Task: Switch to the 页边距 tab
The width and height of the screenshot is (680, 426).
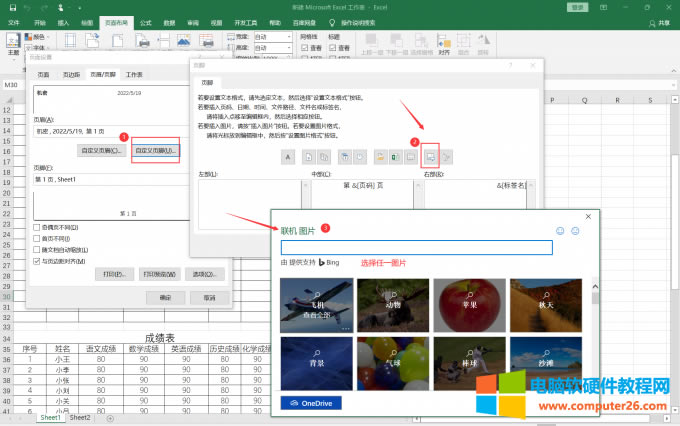Action: tap(71, 75)
